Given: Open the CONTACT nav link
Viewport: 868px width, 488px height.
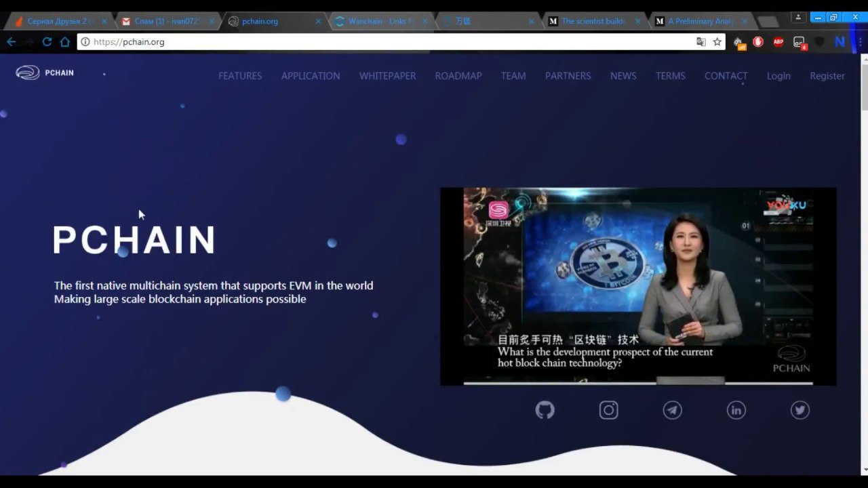Looking at the screenshot, I should coord(726,76).
